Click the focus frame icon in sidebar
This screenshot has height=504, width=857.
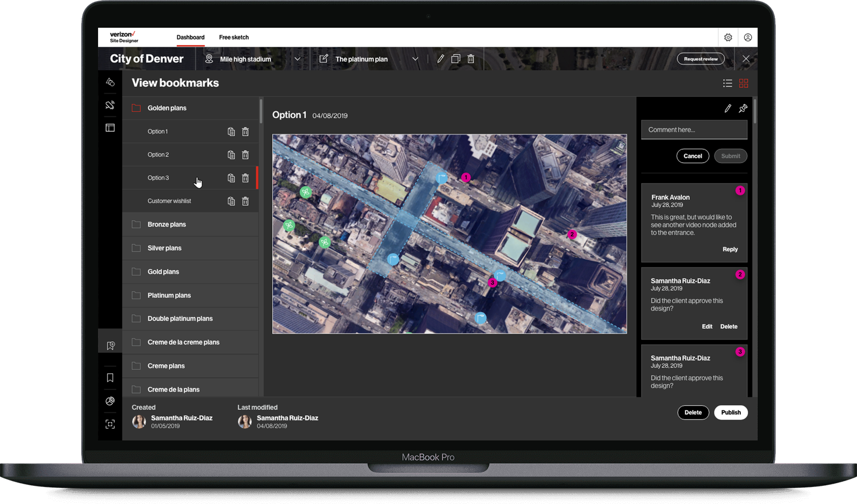tap(110, 424)
